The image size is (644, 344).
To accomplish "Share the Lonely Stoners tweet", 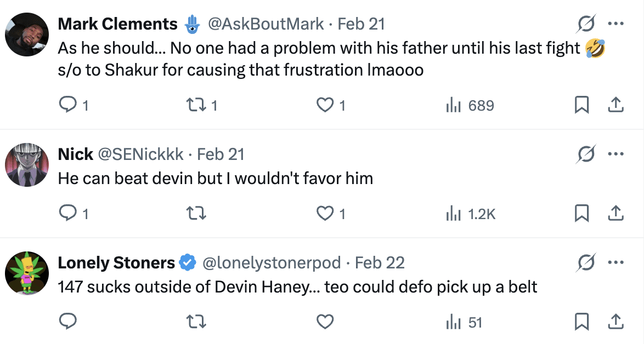I will [x=615, y=322].
